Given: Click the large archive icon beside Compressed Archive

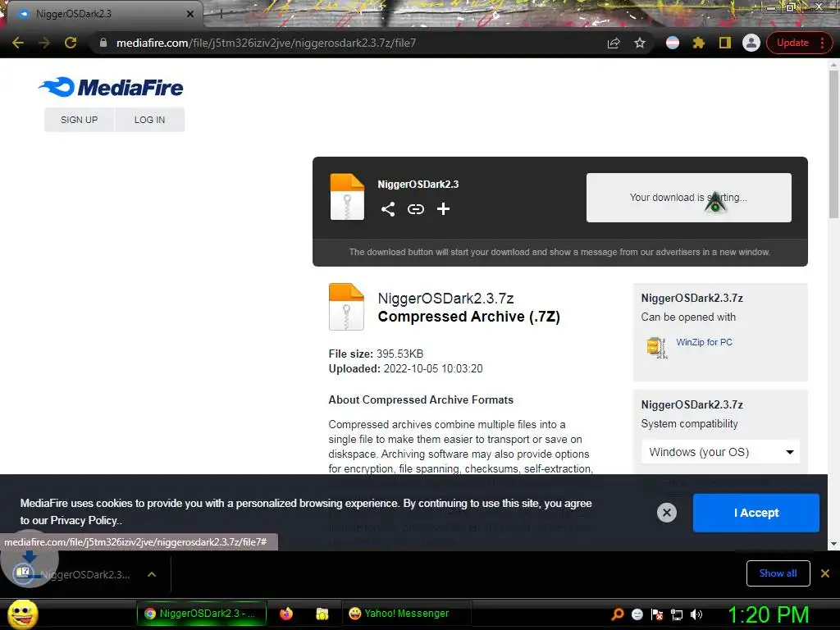Looking at the screenshot, I should [346, 307].
